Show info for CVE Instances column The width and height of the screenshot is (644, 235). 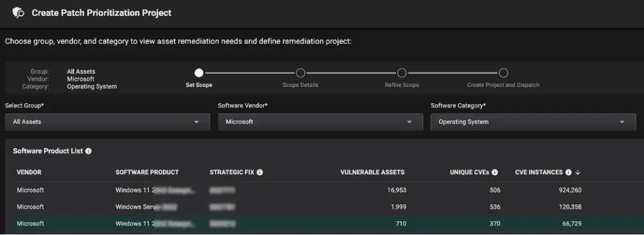point(569,173)
